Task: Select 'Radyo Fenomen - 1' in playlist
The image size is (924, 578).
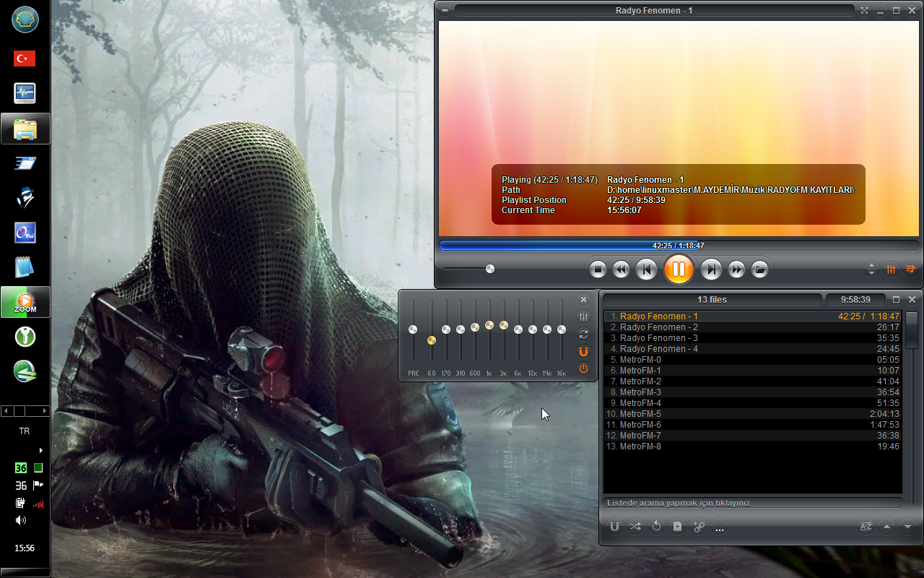Action: tap(752, 316)
